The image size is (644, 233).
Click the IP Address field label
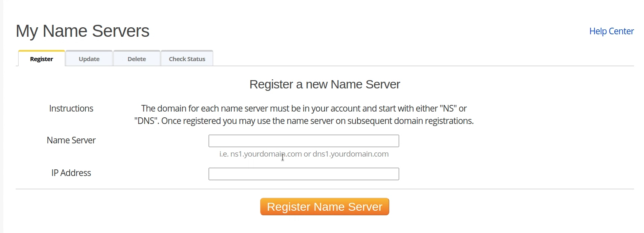71,173
